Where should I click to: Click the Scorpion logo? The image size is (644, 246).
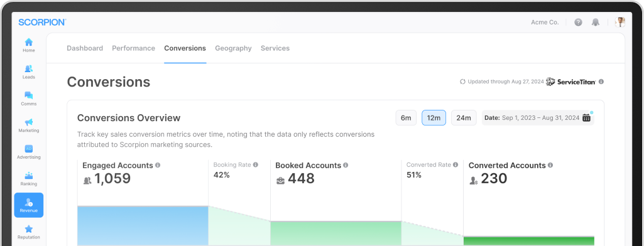click(x=42, y=22)
